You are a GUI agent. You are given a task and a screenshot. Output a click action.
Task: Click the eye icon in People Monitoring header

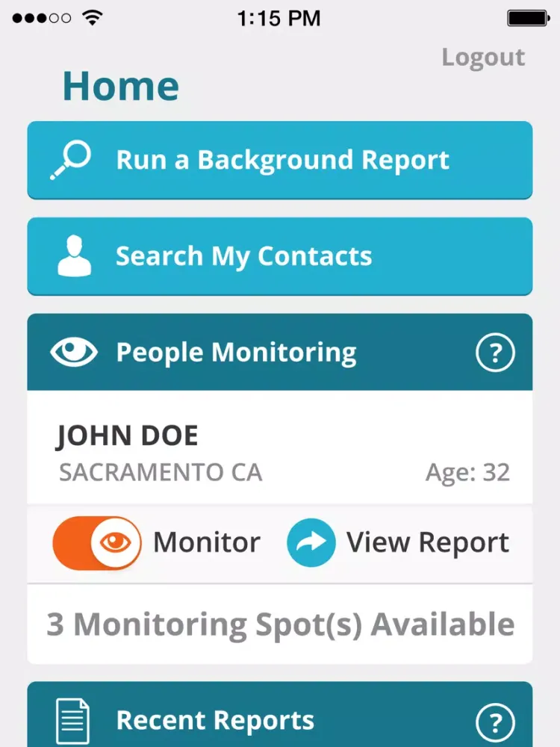point(74,352)
